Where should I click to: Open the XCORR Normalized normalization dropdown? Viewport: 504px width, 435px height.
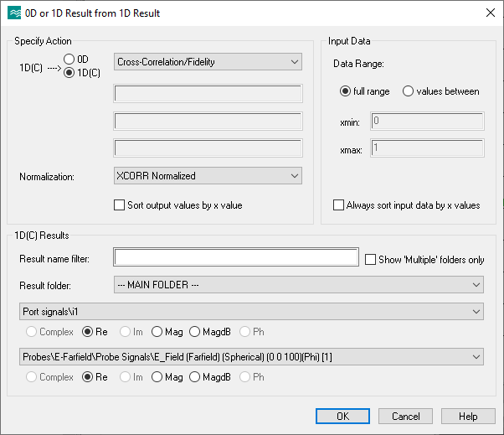(x=208, y=176)
